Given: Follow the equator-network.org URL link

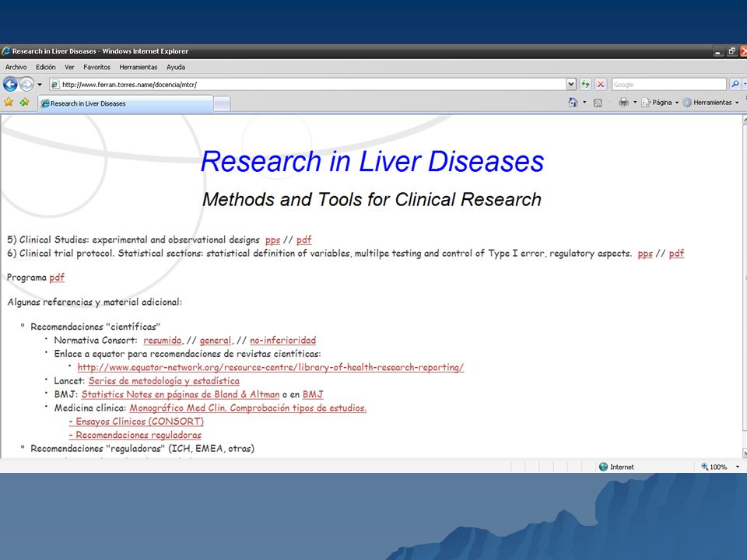Looking at the screenshot, I should click(x=271, y=368).
